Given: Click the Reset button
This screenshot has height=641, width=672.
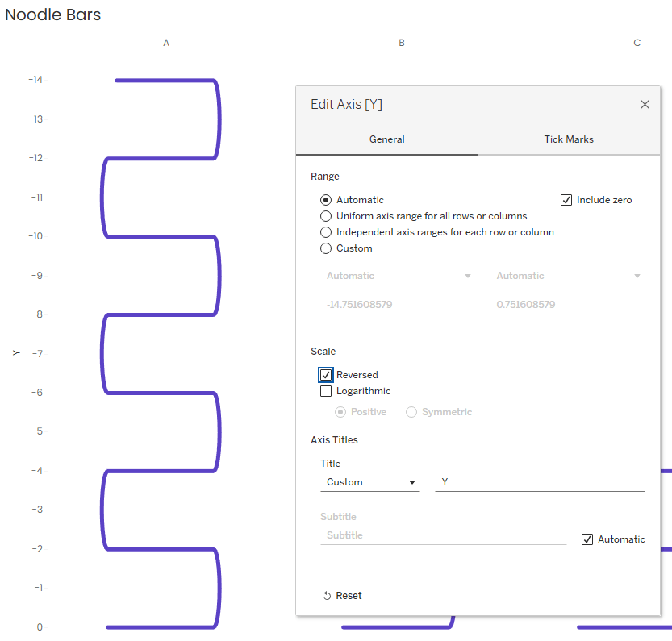Looking at the screenshot, I should click(x=342, y=596).
